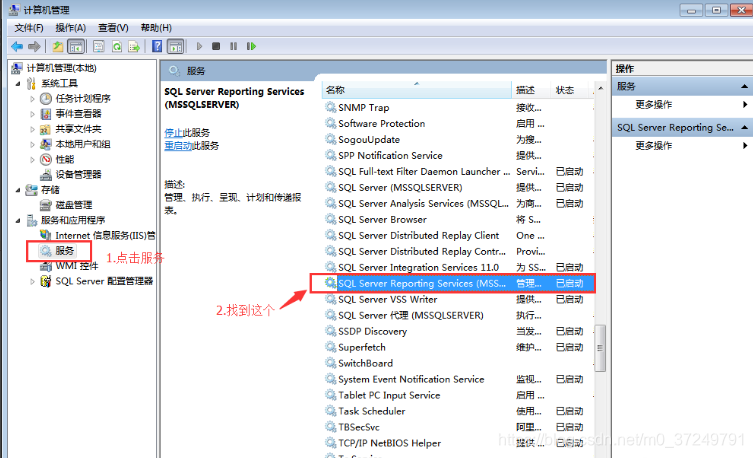Select the SQL Server VSS Writer service
This screenshot has width=753, height=458.
[459, 299]
